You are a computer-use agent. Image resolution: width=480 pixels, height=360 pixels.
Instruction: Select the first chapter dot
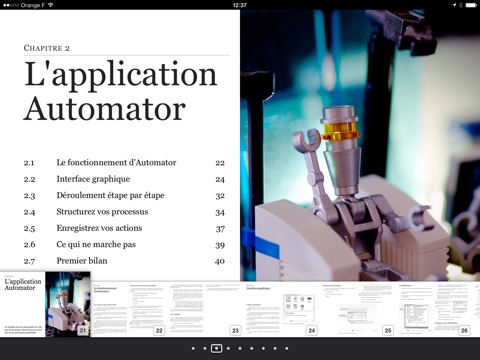(193, 348)
